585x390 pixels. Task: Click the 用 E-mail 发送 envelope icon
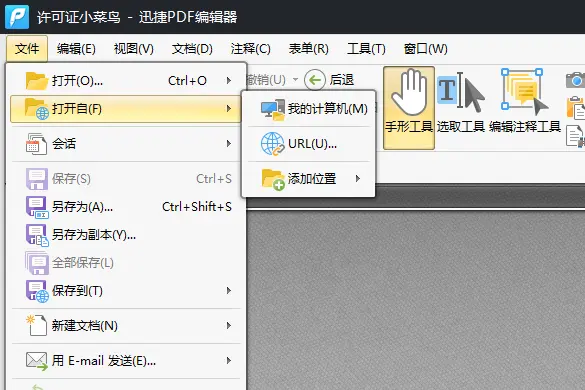37,361
